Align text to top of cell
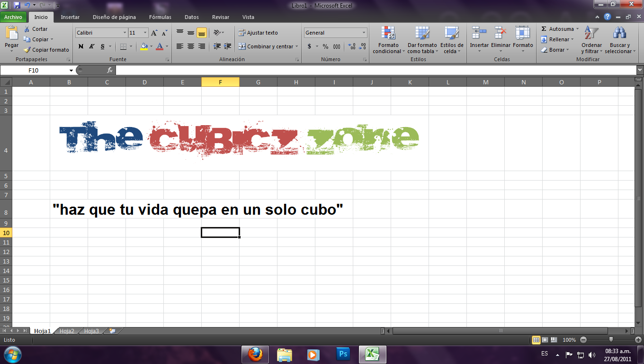Image resolution: width=644 pixels, height=364 pixels. 180,33
